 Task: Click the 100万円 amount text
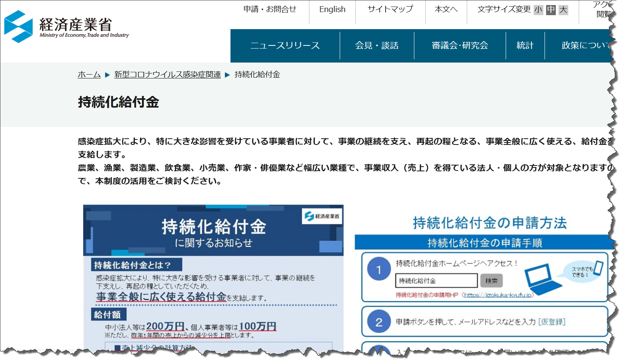(x=257, y=326)
